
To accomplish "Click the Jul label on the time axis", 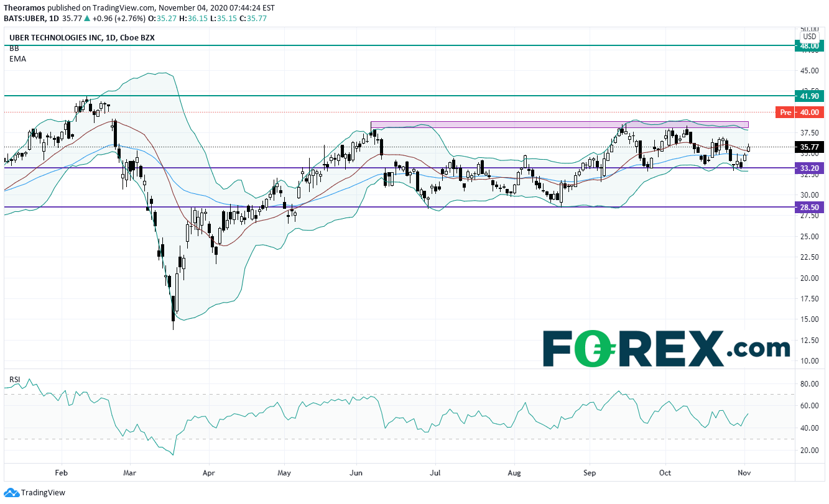I will (x=435, y=473).
